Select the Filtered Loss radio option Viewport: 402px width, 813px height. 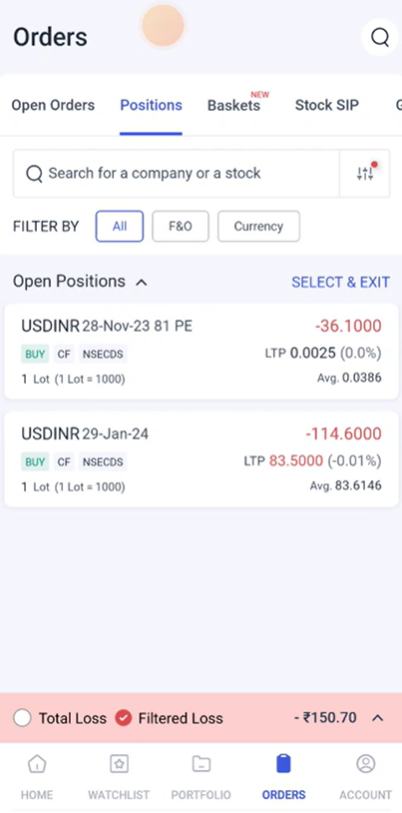click(x=123, y=718)
